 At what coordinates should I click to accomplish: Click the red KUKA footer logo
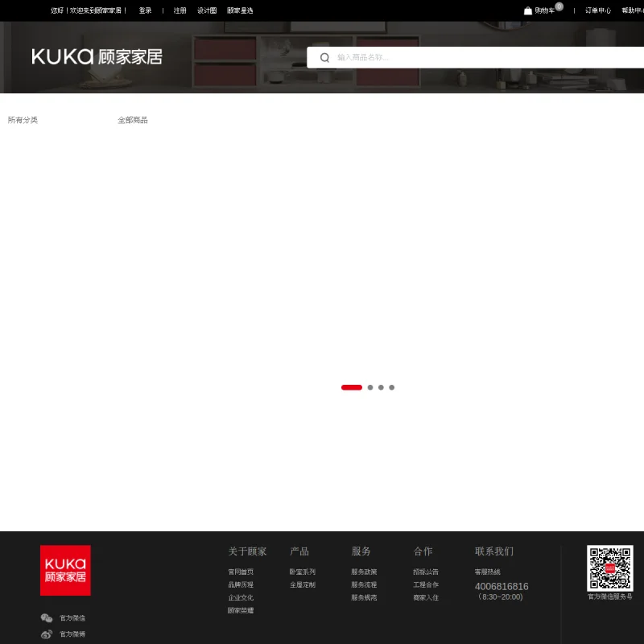[65, 570]
